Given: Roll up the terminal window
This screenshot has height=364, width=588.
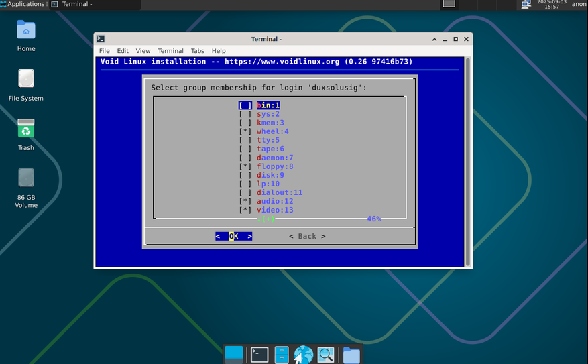Looking at the screenshot, I should click(x=434, y=39).
